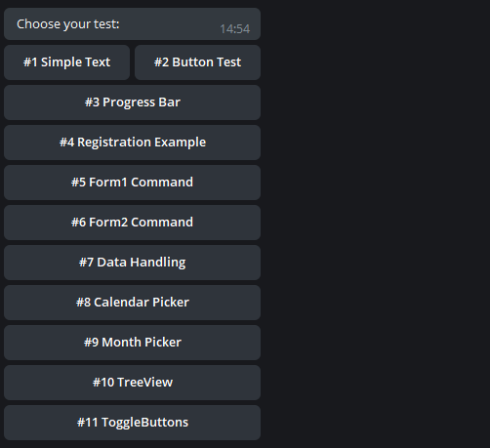Viewport: 490px width, 448px height.
Task: Click the 'TreeView' label text
Action: pyautogui.click(x=144, y=383)
